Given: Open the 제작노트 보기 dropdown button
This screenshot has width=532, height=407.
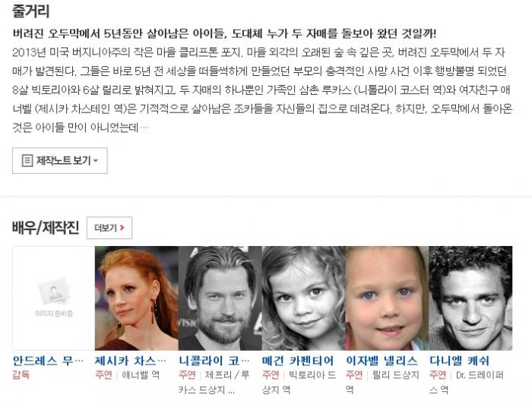Looking at the screenshot, I should [x=60, y=161].
